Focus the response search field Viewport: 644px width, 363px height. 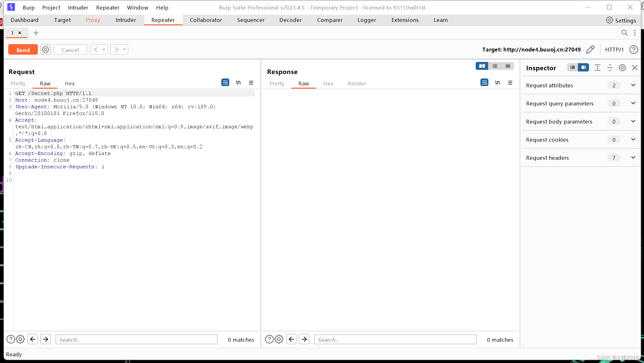point(395,339)
